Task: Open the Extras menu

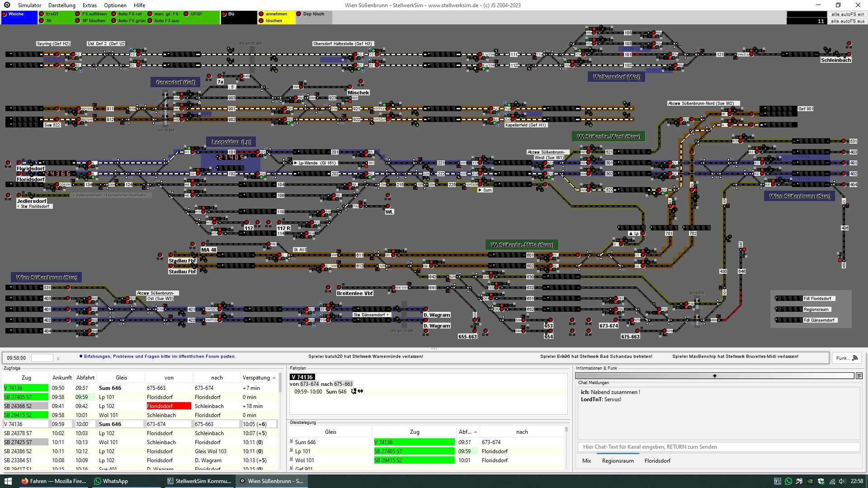Action: point(90,5)
